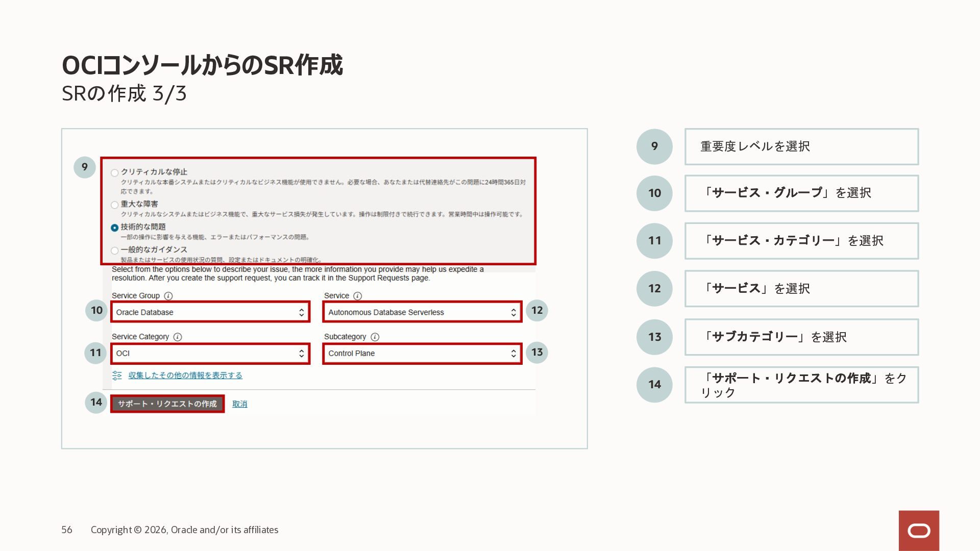This screenshot has height=551, width=980.
Task: Click the number 14 step badge in list
Action: click(x=654, y=385)
